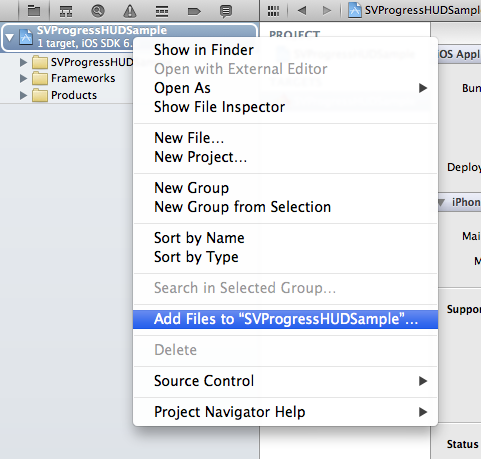Collapse the SVProgressHUDSample project disclosure triangle
This screenshot has width=481, height=459.
click(10, 37)
